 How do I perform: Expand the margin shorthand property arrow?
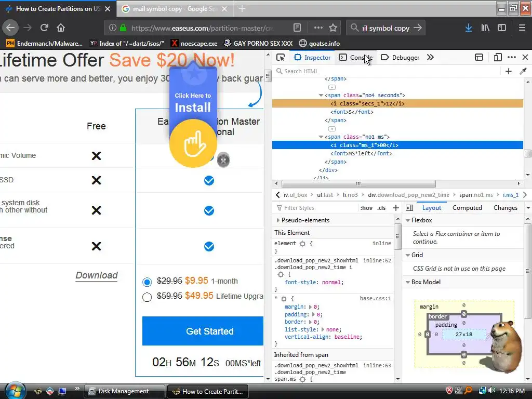tap(310, 307)
